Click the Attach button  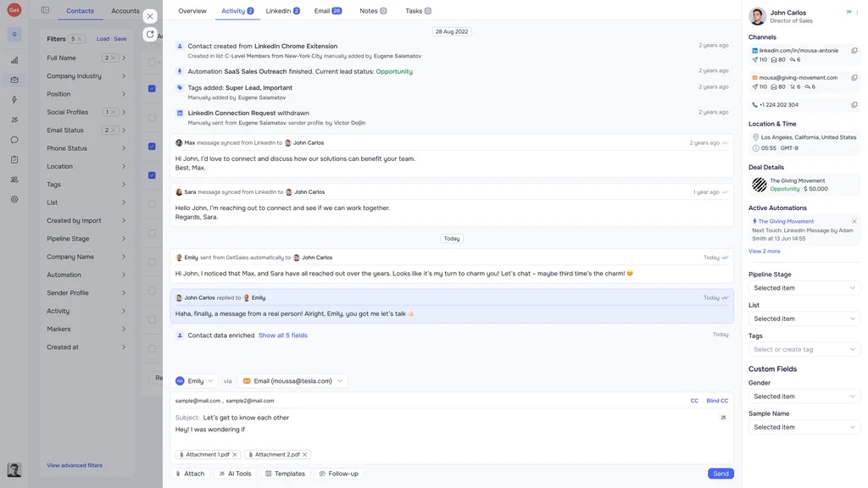pos(191,474)
